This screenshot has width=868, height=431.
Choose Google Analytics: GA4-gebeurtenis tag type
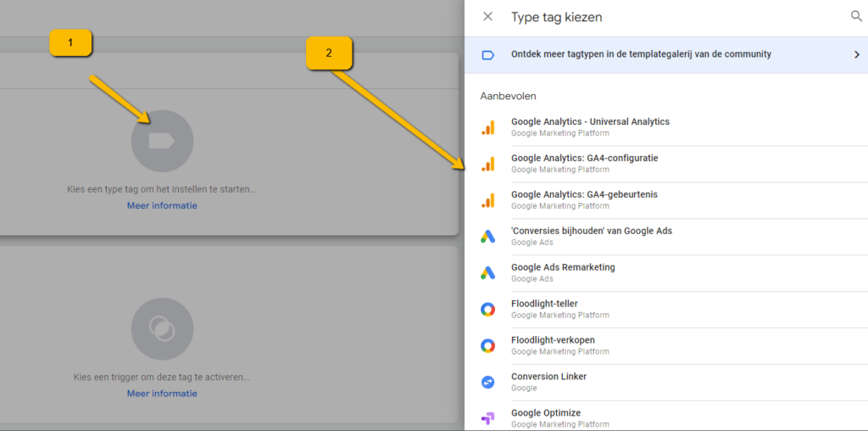(666, 200)
